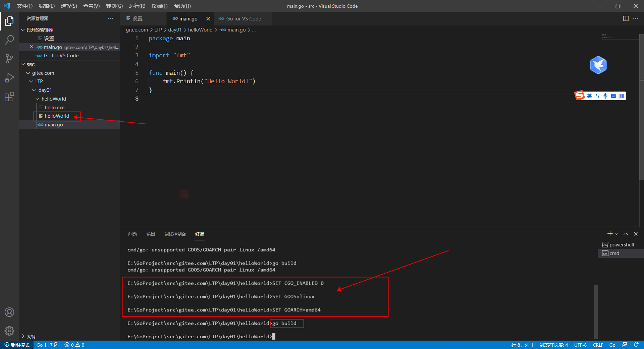Select main.go in the file tree
The height and width of the screenshot is (349, 644).
click(69, 125)
